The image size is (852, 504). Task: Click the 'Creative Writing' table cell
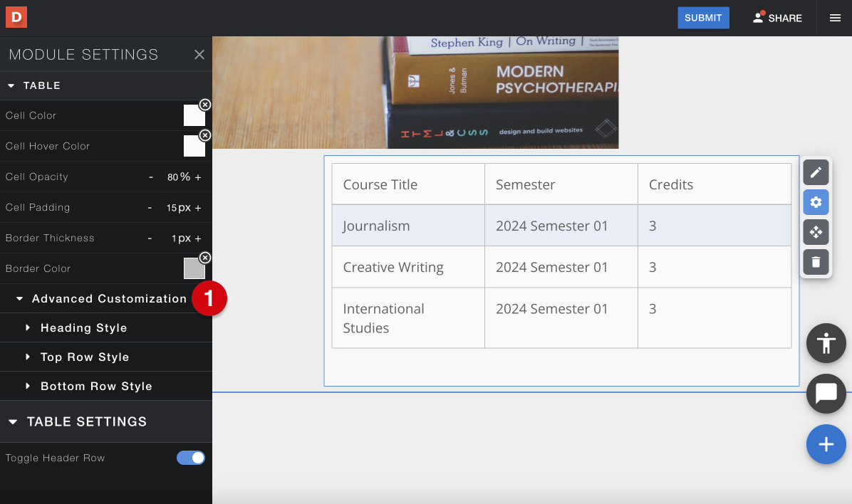[x=408, y=267]
